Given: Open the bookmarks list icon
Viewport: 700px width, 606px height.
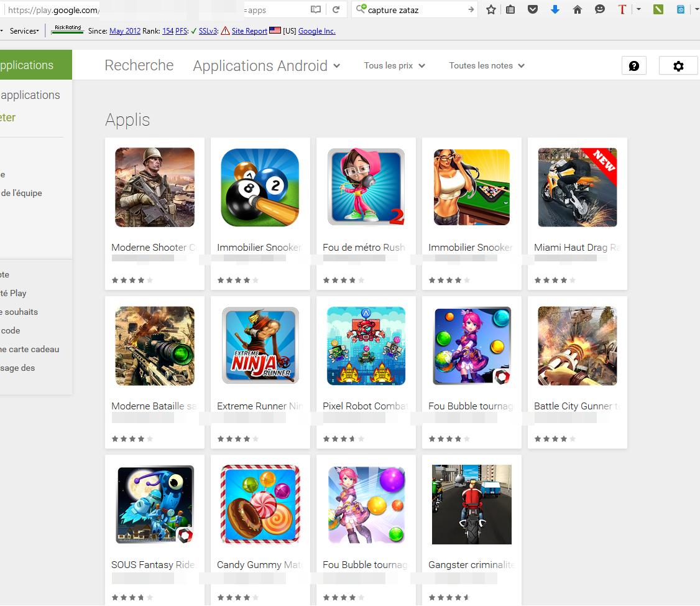Looking at the screenshot, I should (x=511, y=9).
